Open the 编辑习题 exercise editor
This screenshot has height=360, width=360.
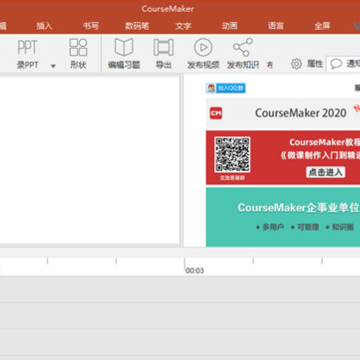pyautogui.click(x=124, y=54)
